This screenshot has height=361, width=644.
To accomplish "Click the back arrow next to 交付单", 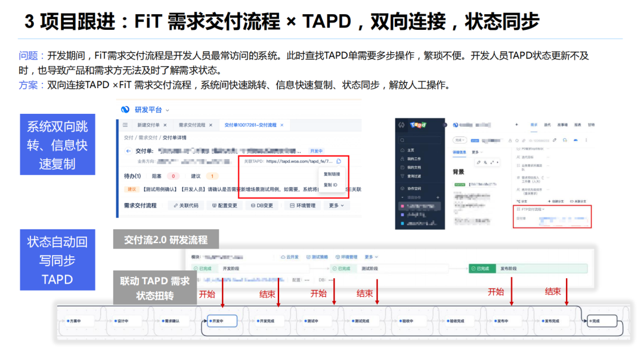I will click(128, 151).
